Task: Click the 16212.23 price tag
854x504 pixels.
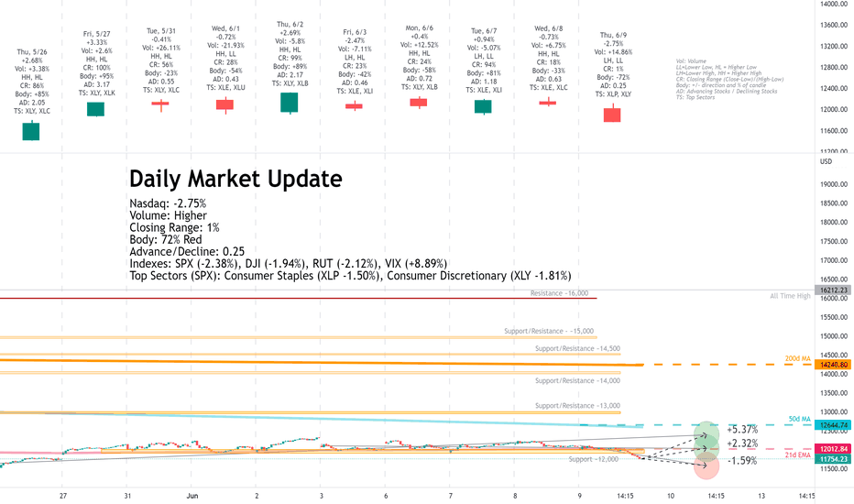Action: pyautogui.click(x=833, y=290)
